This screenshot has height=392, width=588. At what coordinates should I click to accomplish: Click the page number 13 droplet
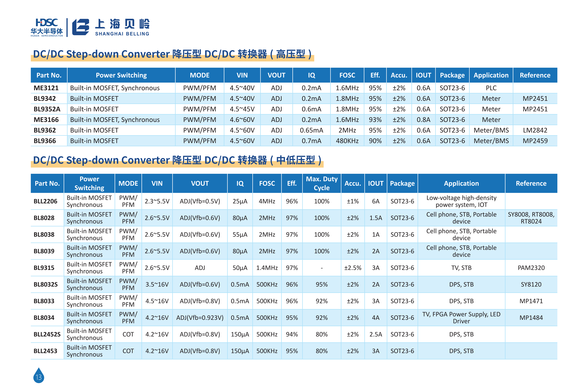click(x=39, y=375)
